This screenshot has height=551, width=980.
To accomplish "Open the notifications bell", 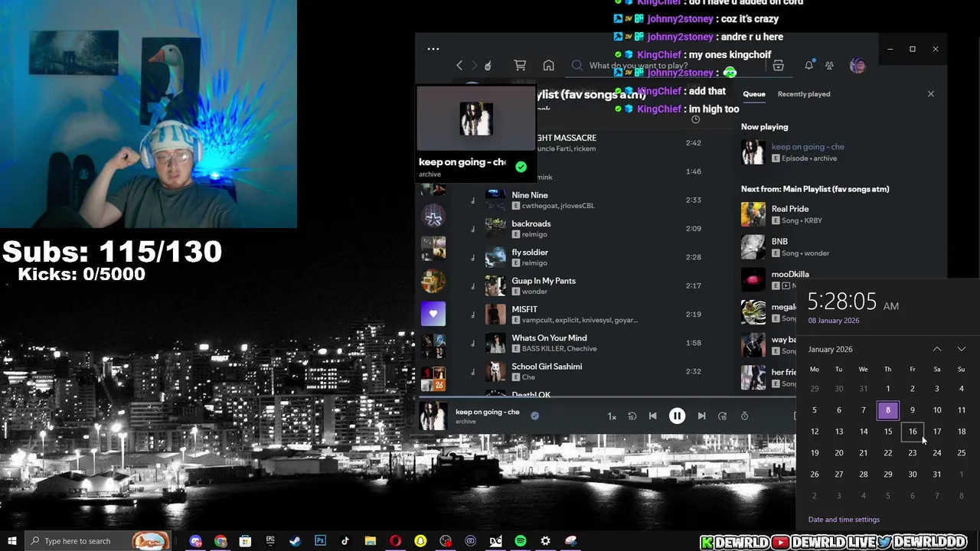I will pyautogui.click(x=808, y=66).
